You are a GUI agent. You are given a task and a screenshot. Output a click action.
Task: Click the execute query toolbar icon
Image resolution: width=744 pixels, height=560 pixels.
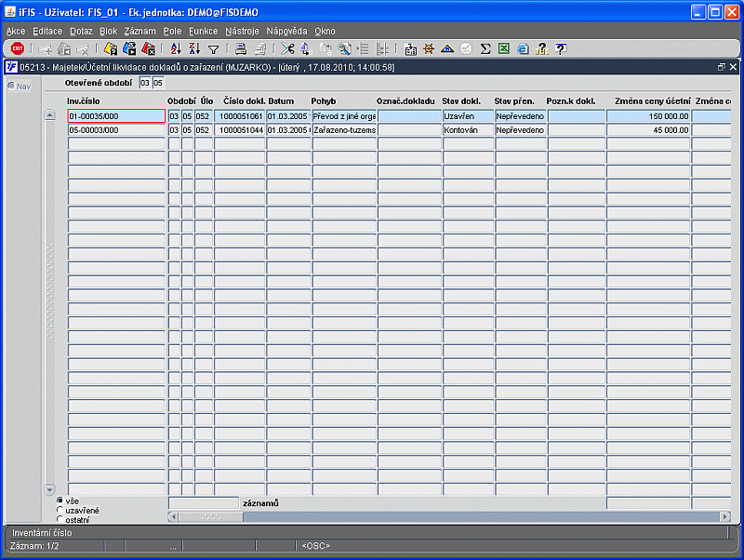(129, 49)
